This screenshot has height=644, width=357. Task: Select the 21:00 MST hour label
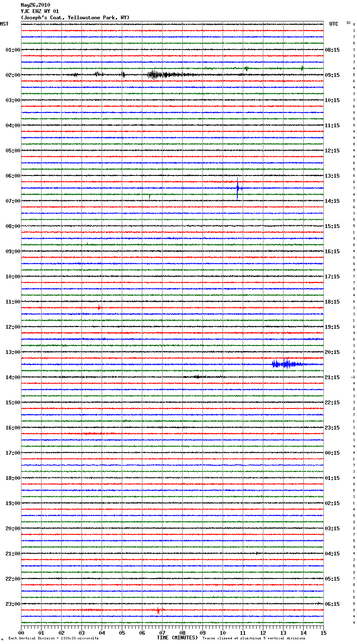coord(13,554)
